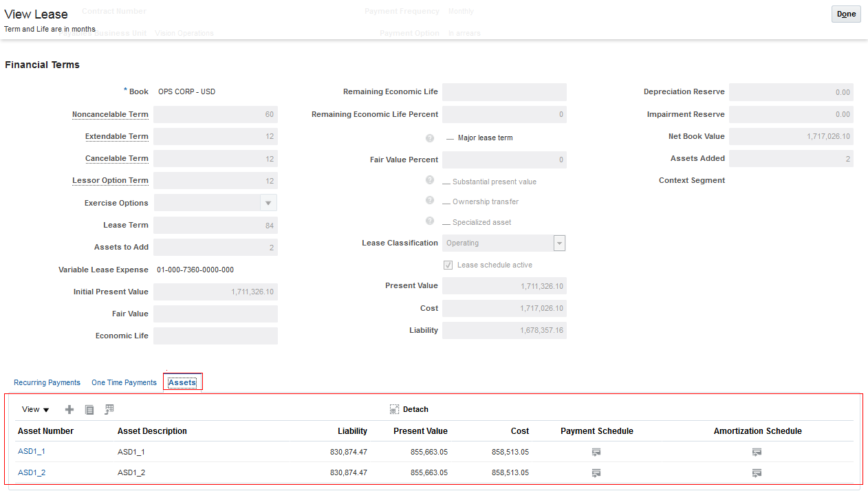Click ASD1_2 asset description cell
Image resolution: width=868 pixels, height=491 pixels.
coord(131,472)
